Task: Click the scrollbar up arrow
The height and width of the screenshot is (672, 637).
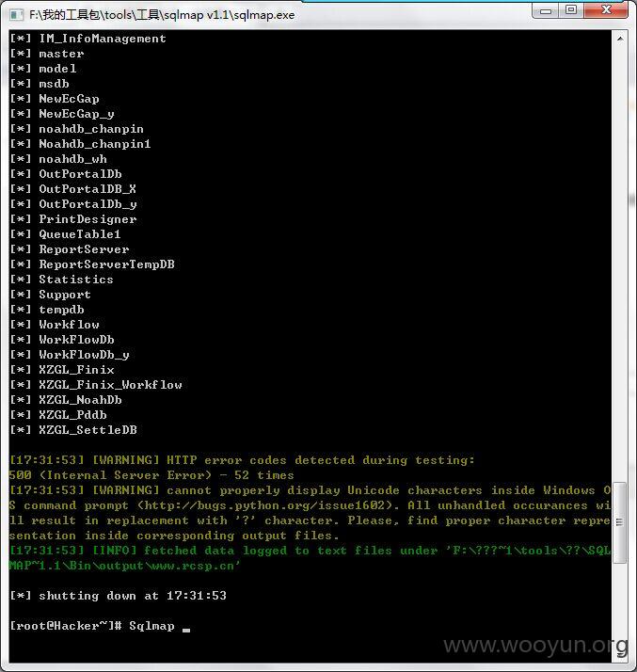Action: point(620,39)
